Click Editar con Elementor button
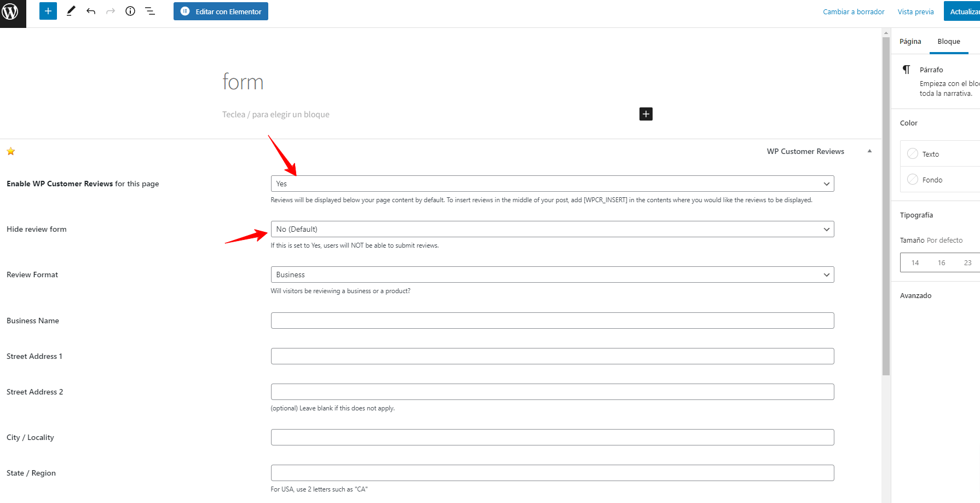 coord(221,12)
